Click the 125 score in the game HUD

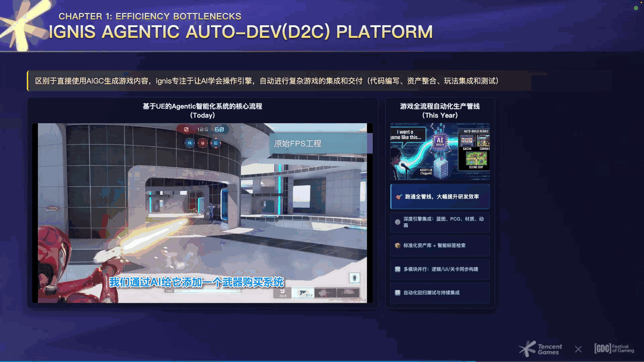coord(202,130)
